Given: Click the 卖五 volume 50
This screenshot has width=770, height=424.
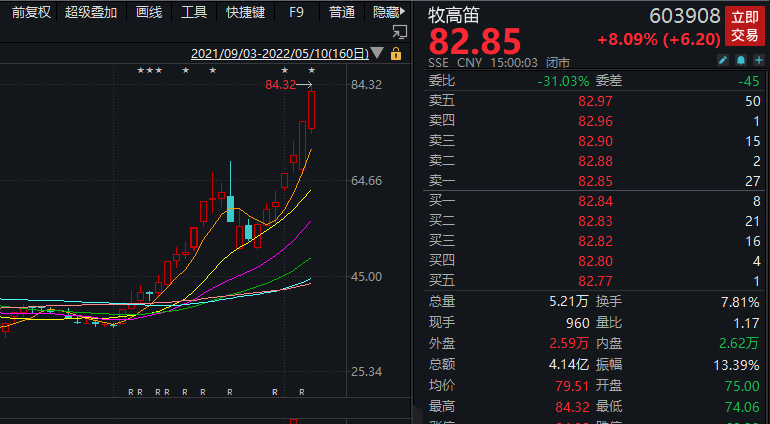Looking at the screenshot, I should (x=752, y=101).
